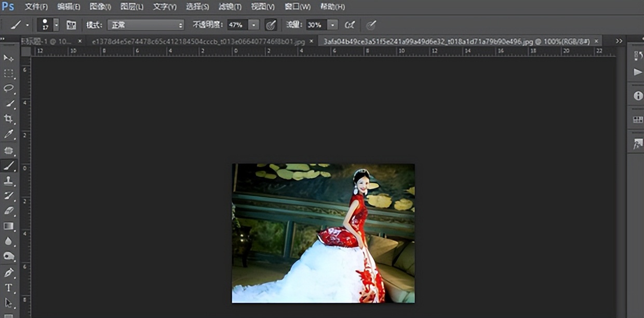Open the Info panel icon
Image resolution: width=644 pixels, height=318 pixels.
[638, 96]
